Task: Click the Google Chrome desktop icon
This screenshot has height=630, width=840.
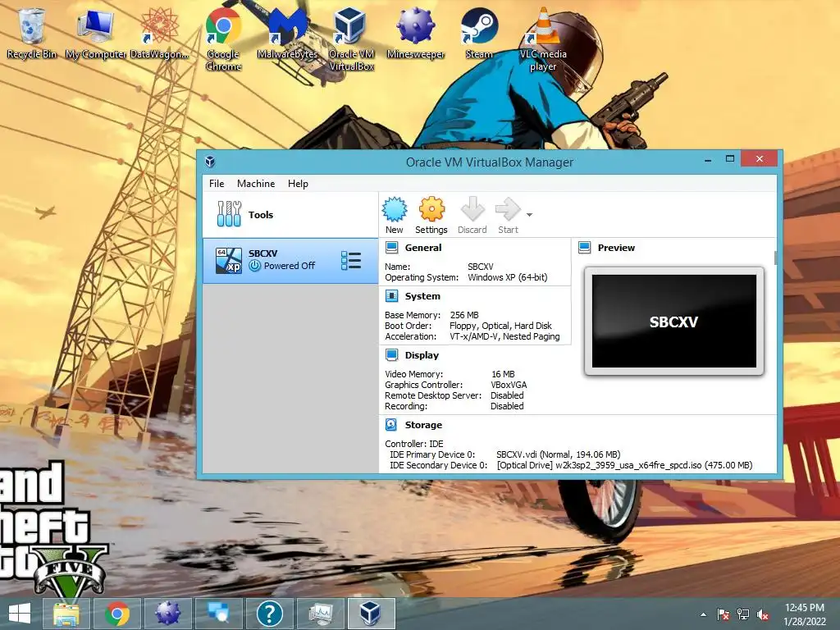Action: tap(223, 39)
